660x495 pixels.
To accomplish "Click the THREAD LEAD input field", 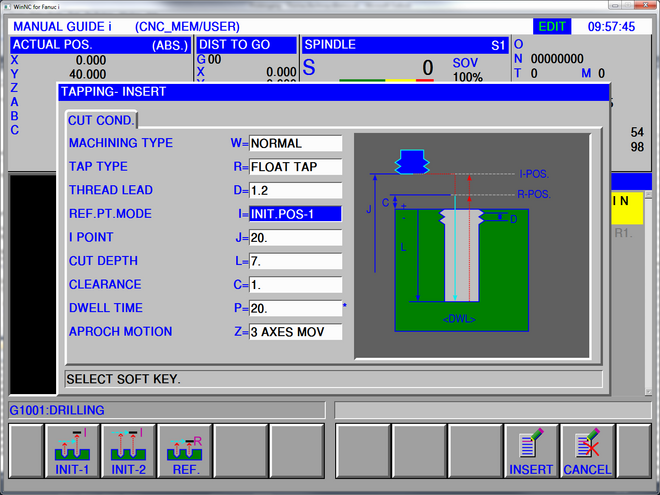I will pos(295,190).
